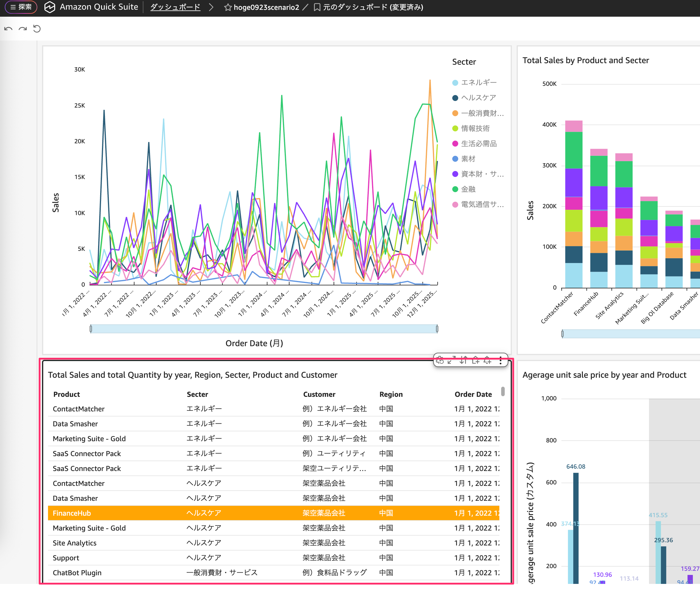The height and width of the screenshot is (597, 700).
Task: Open the 探索 hamburger menu
Action: tap(21, 7)
